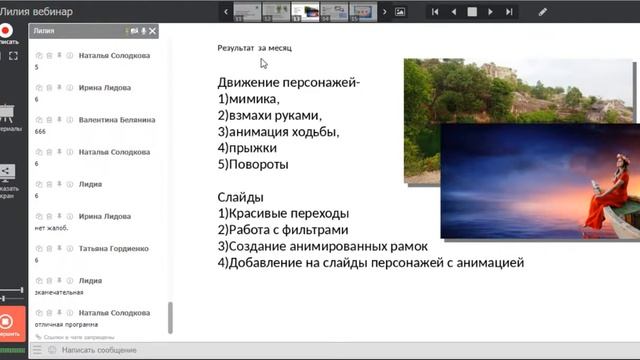Jump to the first slide
Screen dimensions: 640x360
(x=435, y=12)
